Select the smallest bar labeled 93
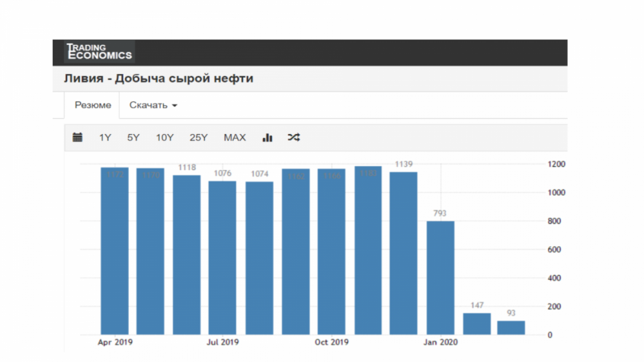Image resolution: width=644 pixels, height=362 pixels. tap(511, 328)
